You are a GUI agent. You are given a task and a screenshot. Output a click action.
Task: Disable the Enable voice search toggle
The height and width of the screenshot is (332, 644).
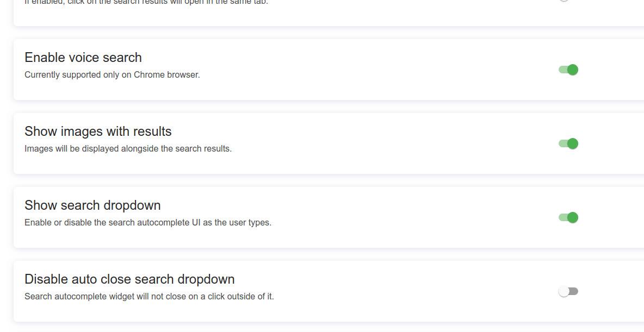[568, 70]
